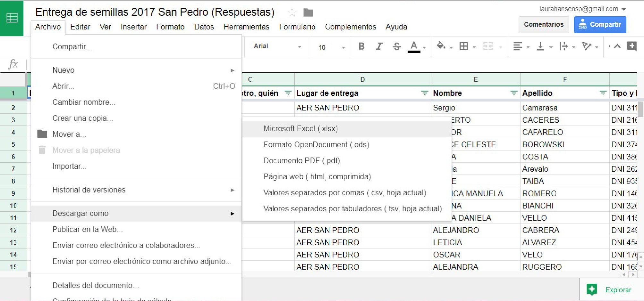Toggle filter on Lugar de entrega column
This screenshot has height=301, width=644.
425,93
